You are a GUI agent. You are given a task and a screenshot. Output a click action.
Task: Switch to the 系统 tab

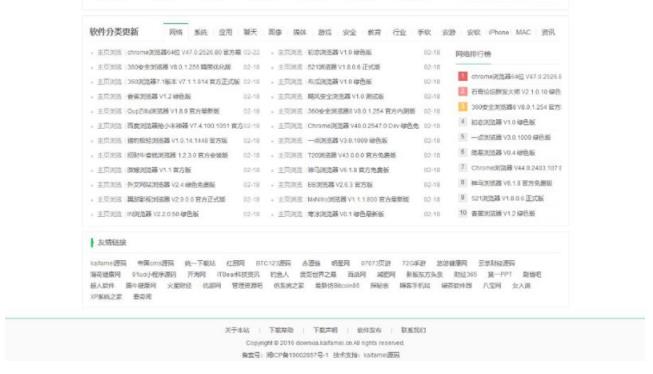click(x=201, y=32)
